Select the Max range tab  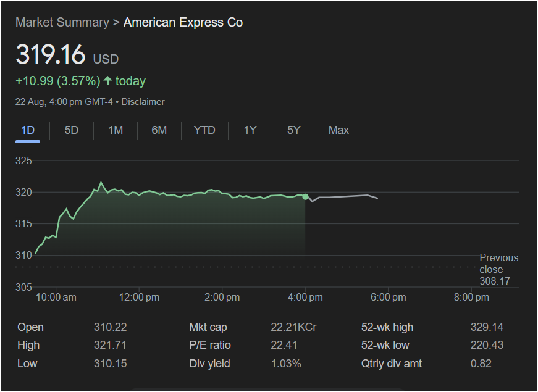[338, 130]
